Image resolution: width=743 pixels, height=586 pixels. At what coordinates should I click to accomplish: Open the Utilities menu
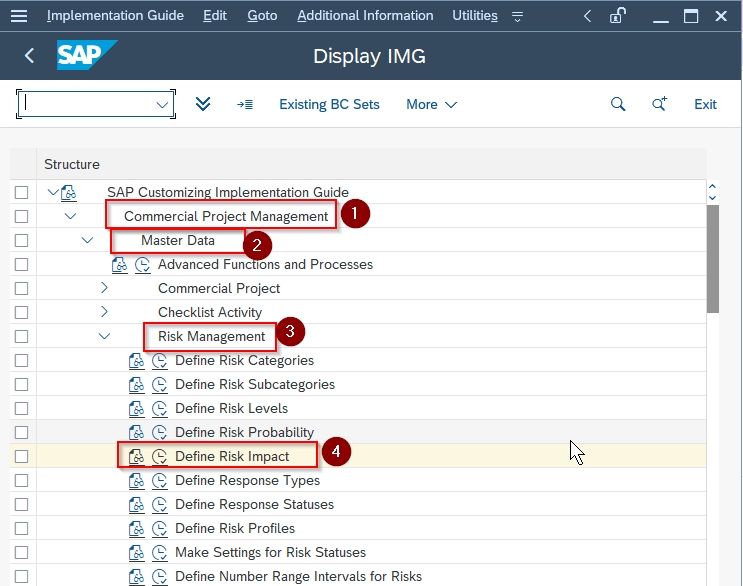475,16
